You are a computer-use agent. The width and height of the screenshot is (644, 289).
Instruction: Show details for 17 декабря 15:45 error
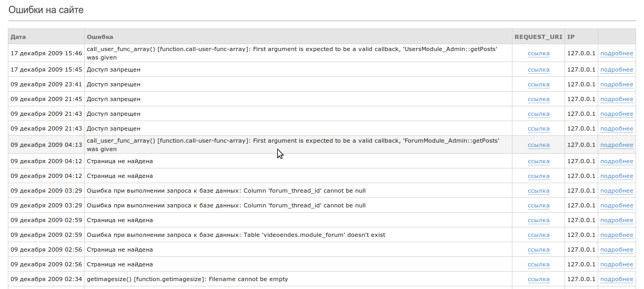[x=617, y=69]
